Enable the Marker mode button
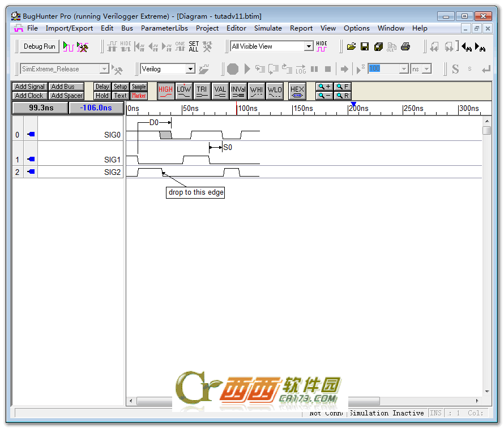The height and width of the screenshot is (429, 504). pos(139,96)
